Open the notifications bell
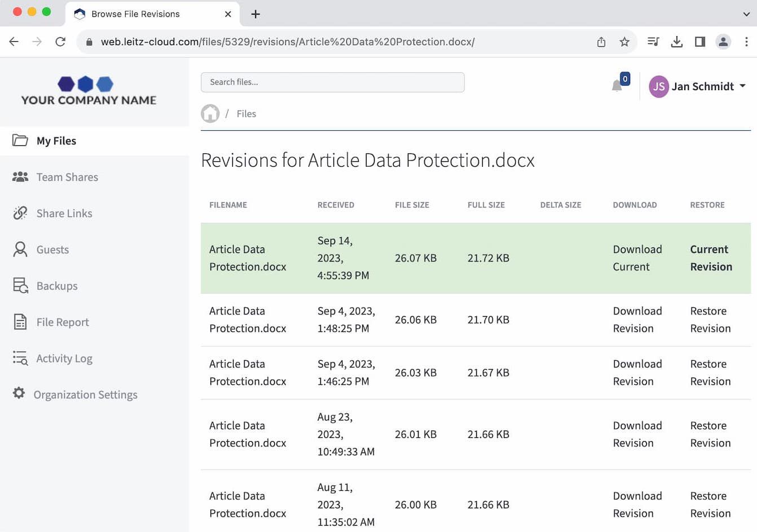The height and width of the screenshot is (532, 757). (617, 86)
